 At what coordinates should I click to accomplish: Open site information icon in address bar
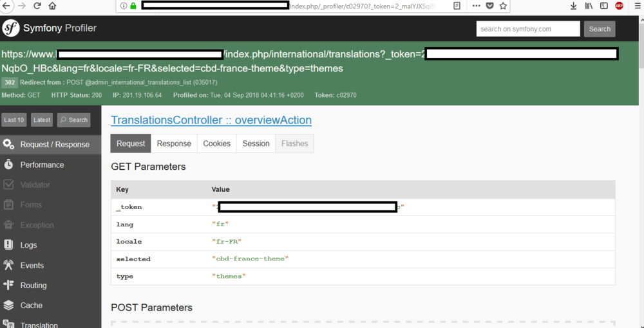click(x=124, y=6)
